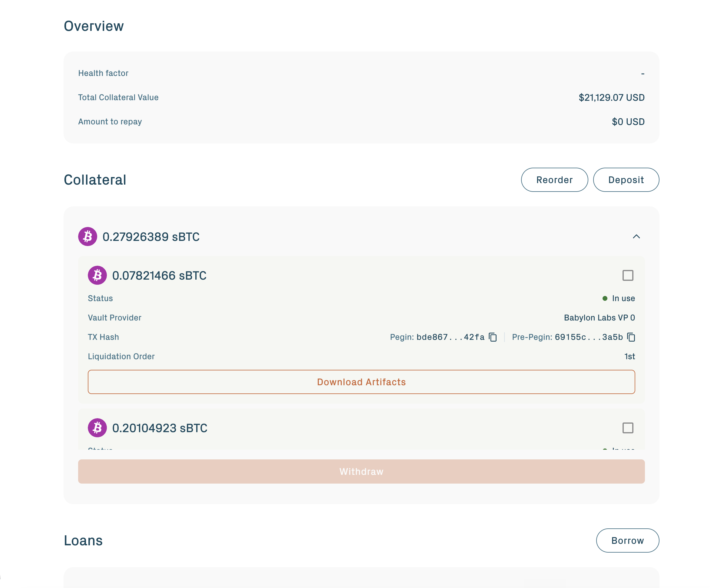The image size is (717, 588).
Task: Select the Pegin hash text bde867...42fa
Action: click(x=450, y=337)
